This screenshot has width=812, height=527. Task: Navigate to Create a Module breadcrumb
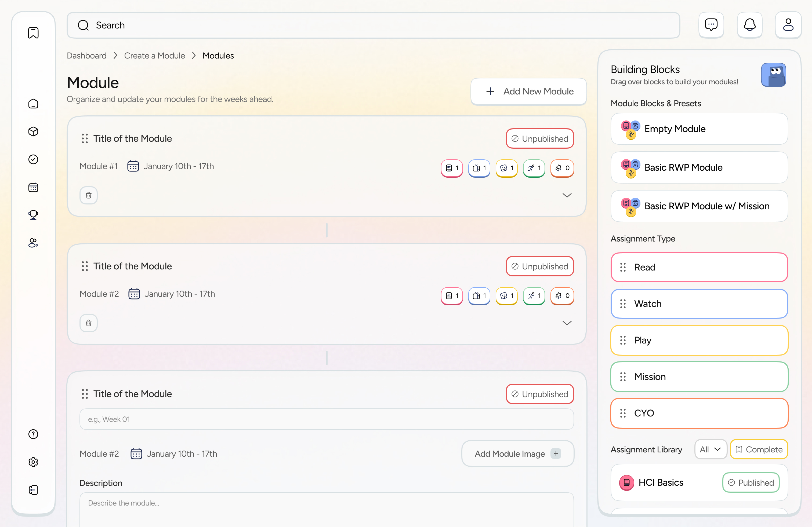tap(154, 55)
